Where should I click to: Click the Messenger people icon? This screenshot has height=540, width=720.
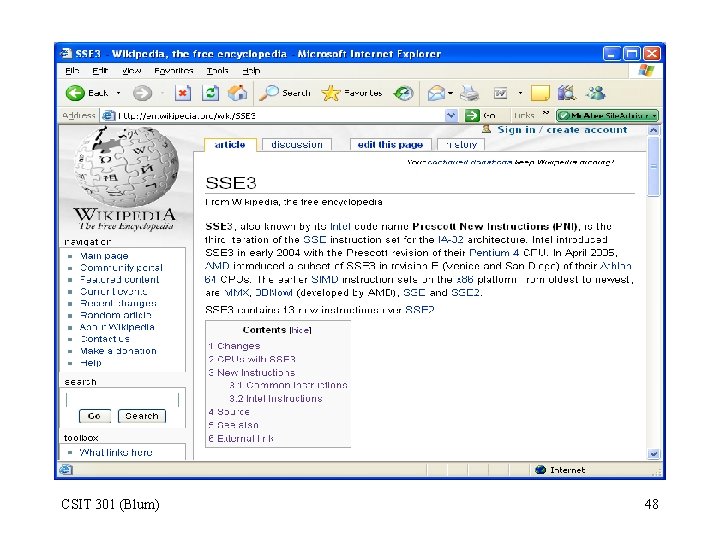(x=596, y=93)
